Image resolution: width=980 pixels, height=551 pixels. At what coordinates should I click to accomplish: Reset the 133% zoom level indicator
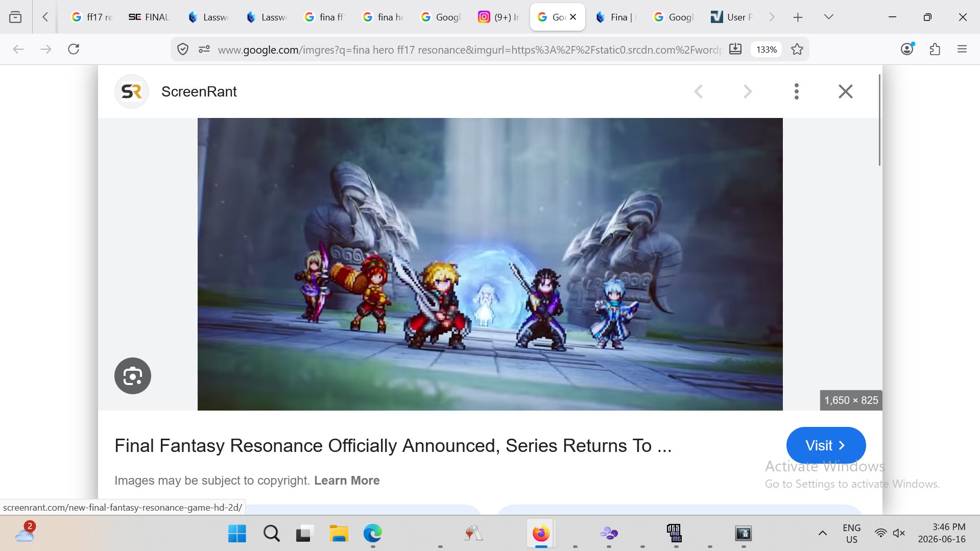pyautogui.click(x=767, y=50)
